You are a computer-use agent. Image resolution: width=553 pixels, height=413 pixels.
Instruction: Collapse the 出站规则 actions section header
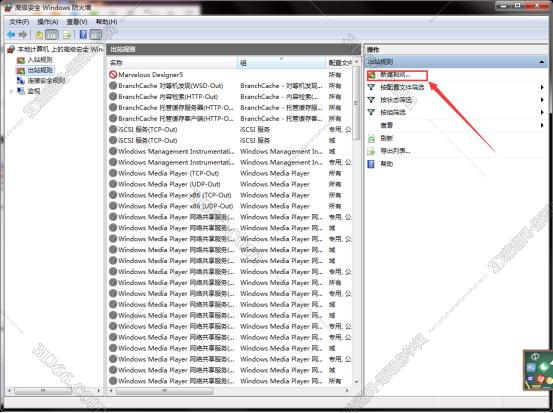coord(541,62)
